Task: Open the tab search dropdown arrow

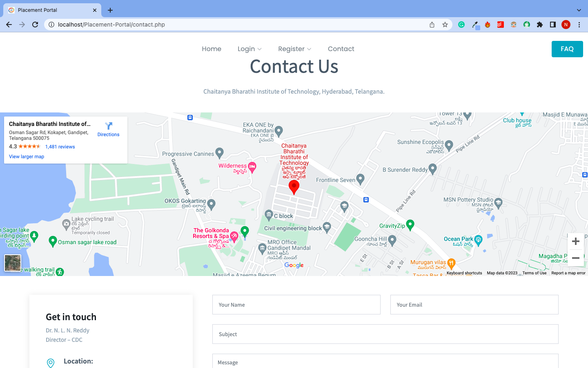Action: pos(579,10)
